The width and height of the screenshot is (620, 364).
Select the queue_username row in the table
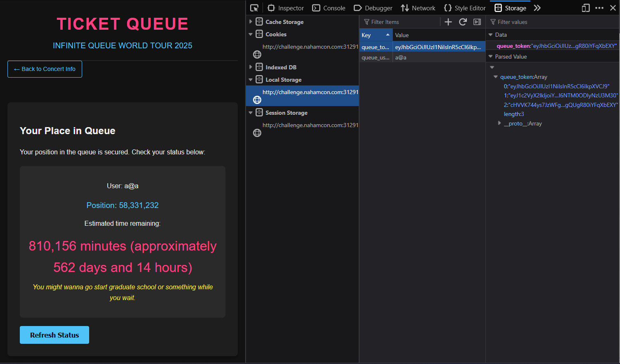point(421,57)
